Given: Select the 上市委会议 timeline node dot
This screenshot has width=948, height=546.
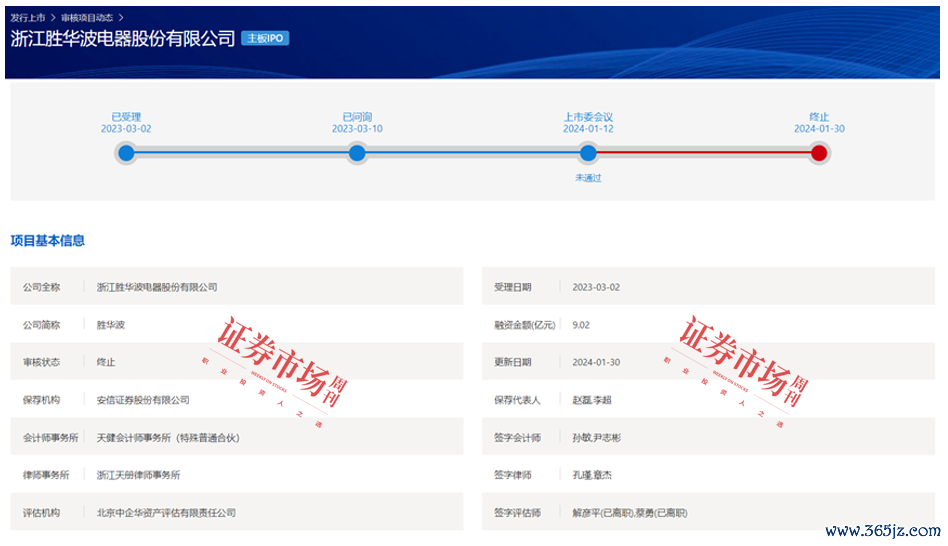Looking at the screenshot, I should 588,153.
